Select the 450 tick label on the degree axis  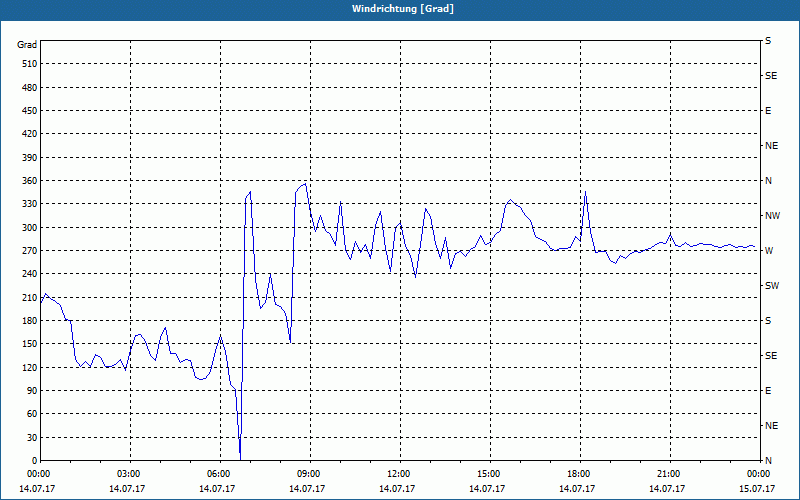[x=29, y=111]
